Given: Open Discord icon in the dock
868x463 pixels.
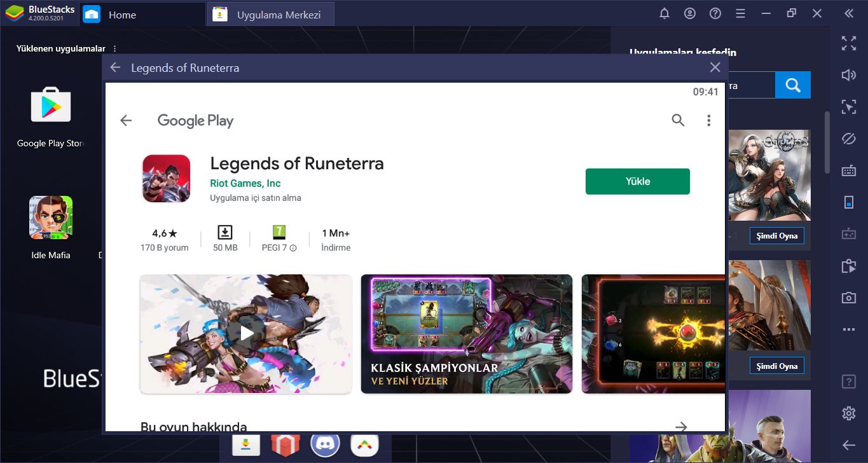Looking at the screenshot, I should coord(325,445).
